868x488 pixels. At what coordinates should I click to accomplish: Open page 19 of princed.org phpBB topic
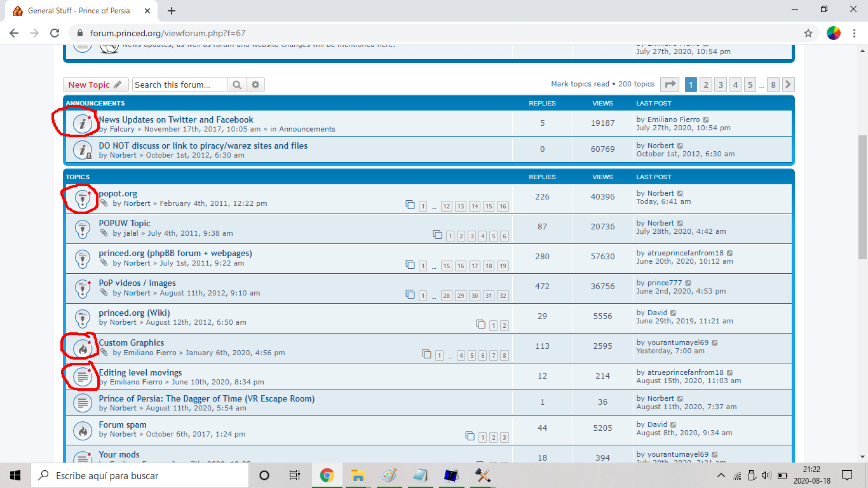coord(503,266)
